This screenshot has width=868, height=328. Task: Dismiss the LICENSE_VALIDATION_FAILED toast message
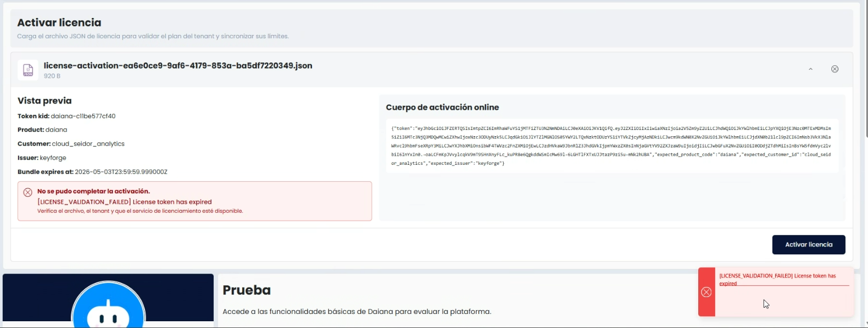click(776, 292)
